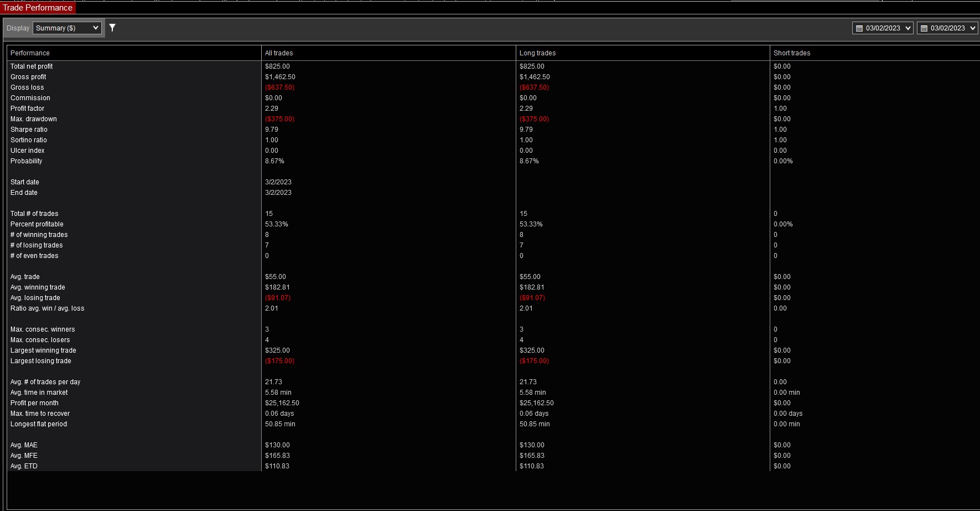Click the Profit per month label
Image resolution: width=980 pixels, height=511 pixels.
pos(34,403)
